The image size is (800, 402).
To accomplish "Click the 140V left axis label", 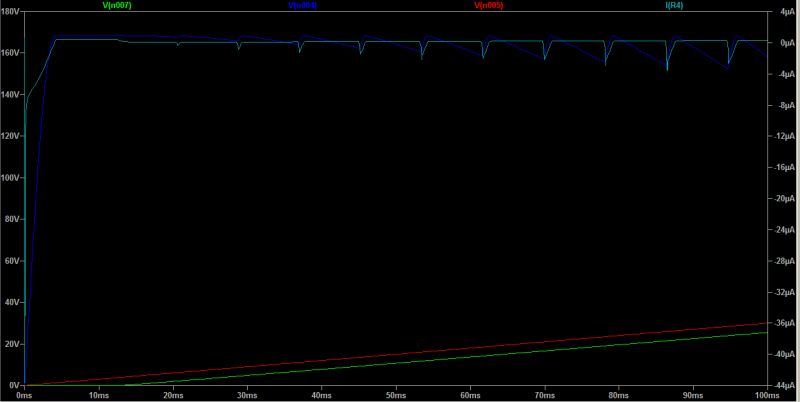I will [x=11, y=94].
